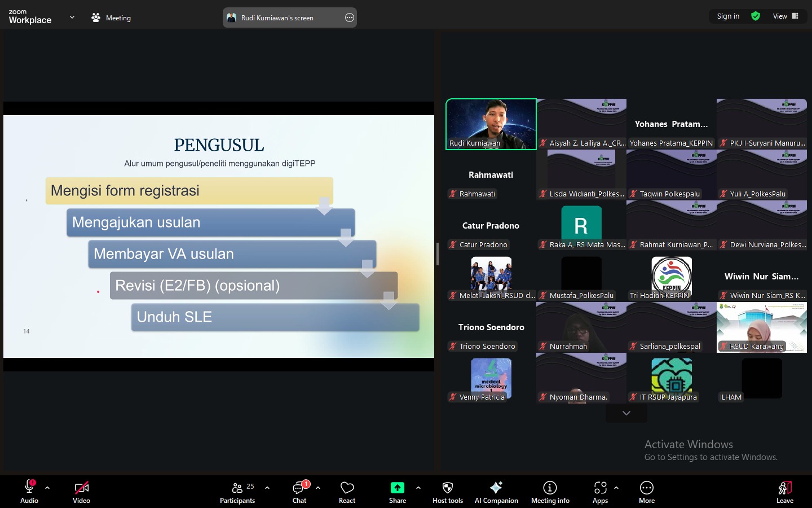Show more participants with down chevron
Screen dimensions: 812x508
(x=626, y=413)
